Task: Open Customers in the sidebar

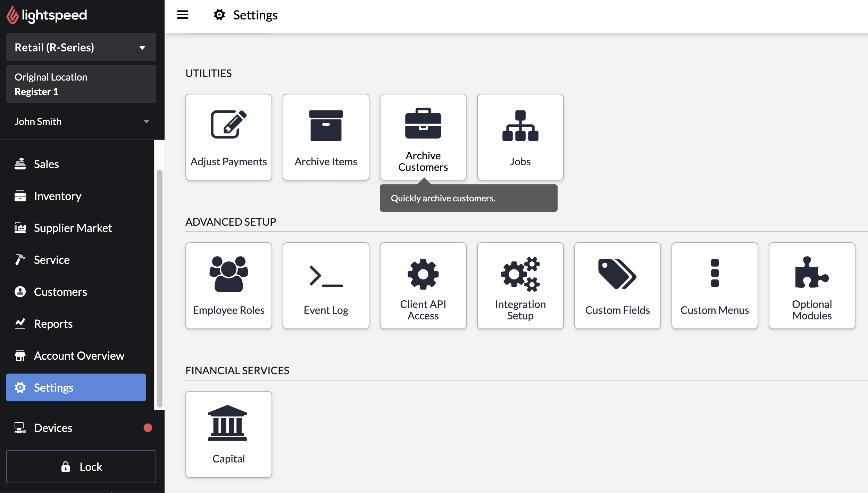Action: [76, 292]
